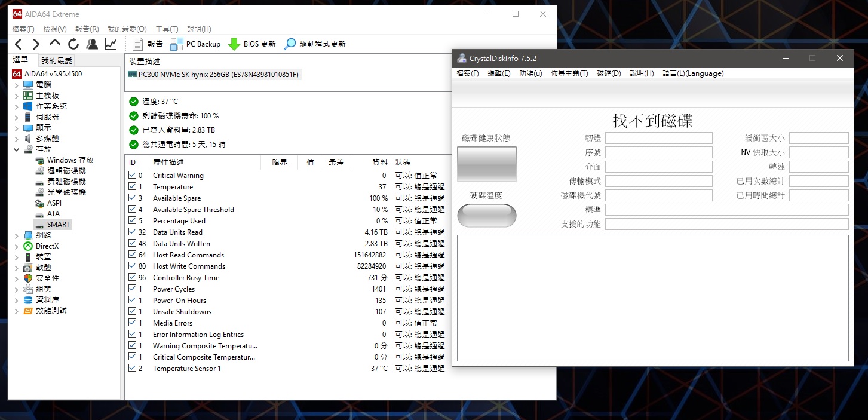Open AIDA64 我的最愛(O) menu
The width and height of the screenshot is (868, 420).
coord(127,29)
